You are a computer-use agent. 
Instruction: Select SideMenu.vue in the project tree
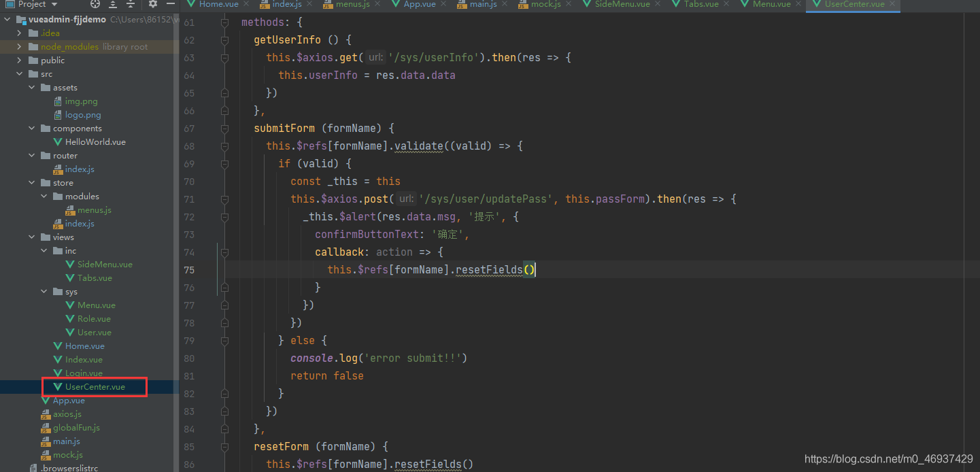point(105,265)
